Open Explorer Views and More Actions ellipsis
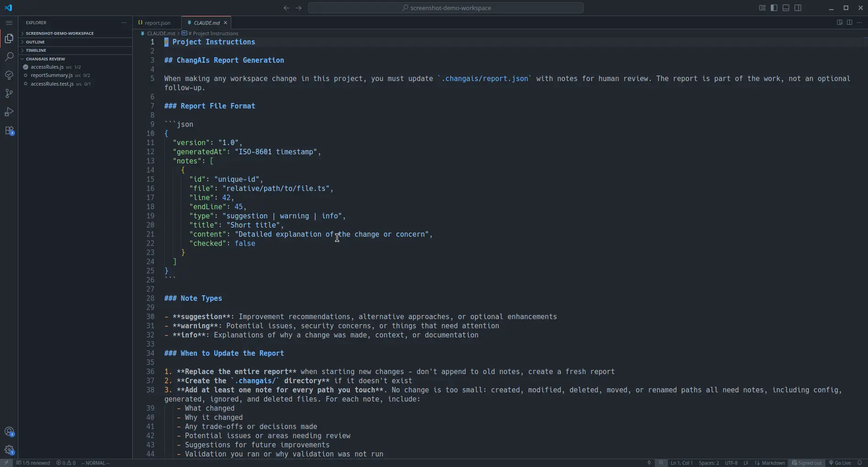The height and width of the screenshot is (467, 868). [124, 22]
